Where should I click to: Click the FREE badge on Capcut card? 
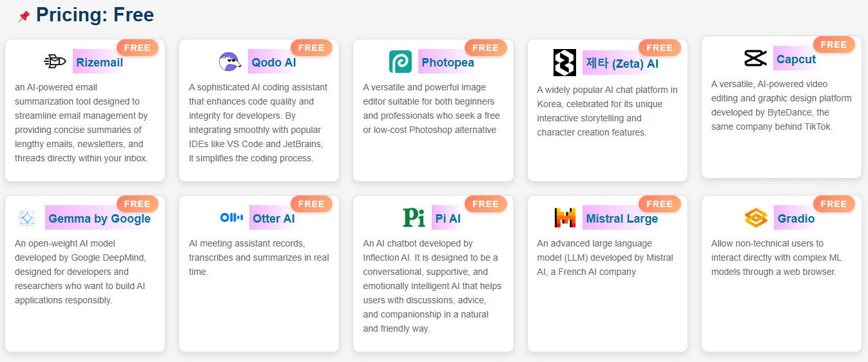834,45
